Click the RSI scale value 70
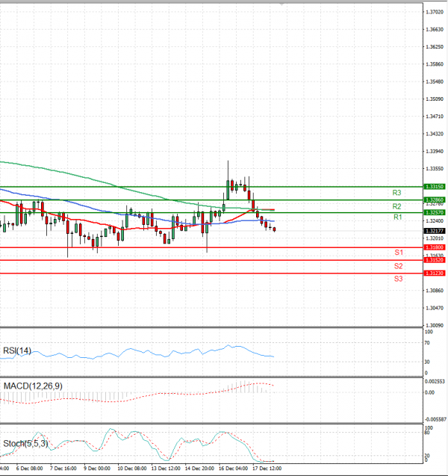Viewport: 448px width, 476px height. [427, 343]
